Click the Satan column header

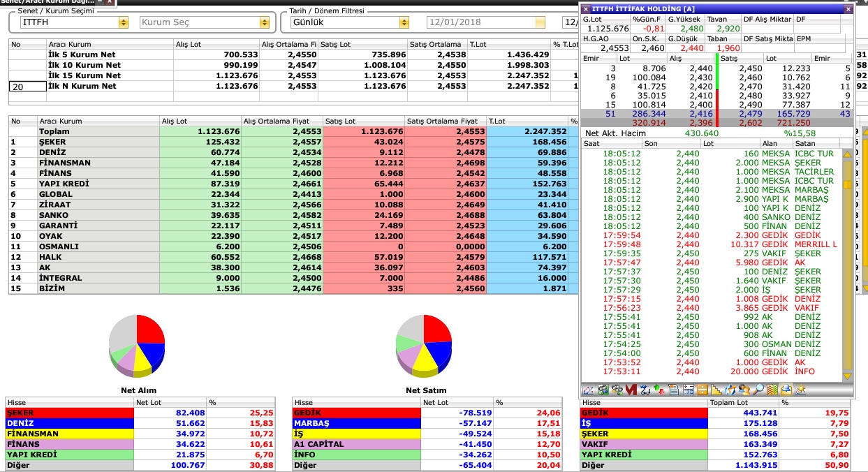pos(818,143)
